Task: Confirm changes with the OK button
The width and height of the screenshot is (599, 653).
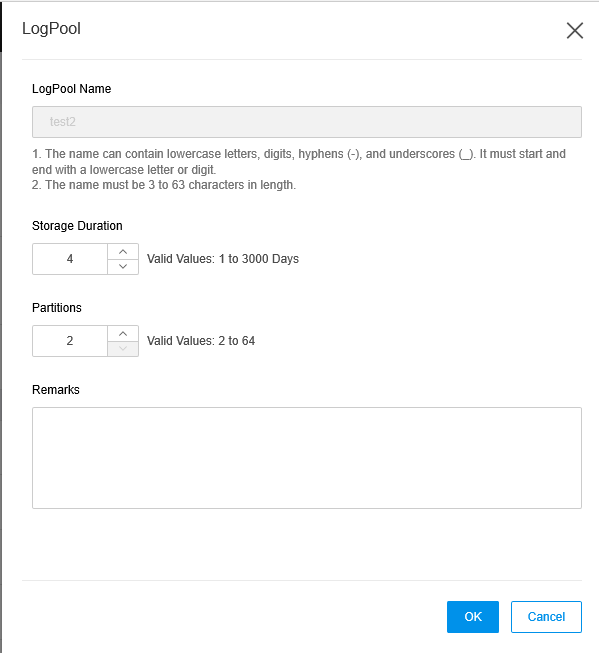Action: [x=473, y=617]
